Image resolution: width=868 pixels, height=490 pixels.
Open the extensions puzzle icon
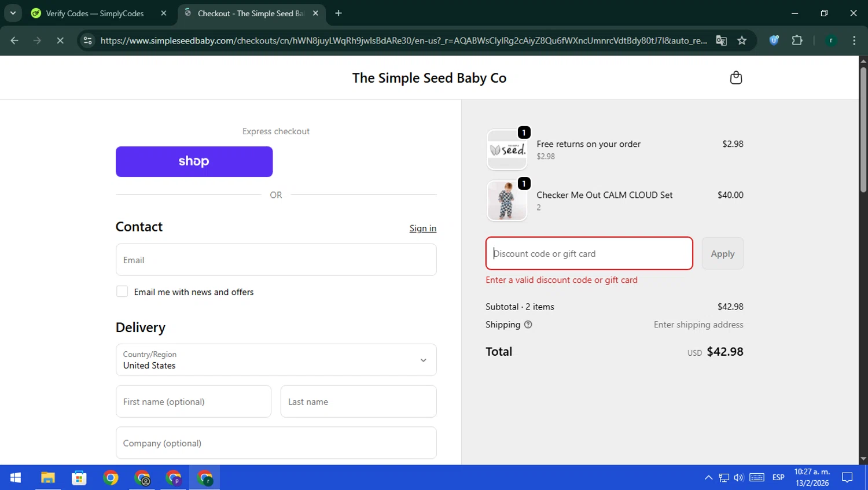797,40
